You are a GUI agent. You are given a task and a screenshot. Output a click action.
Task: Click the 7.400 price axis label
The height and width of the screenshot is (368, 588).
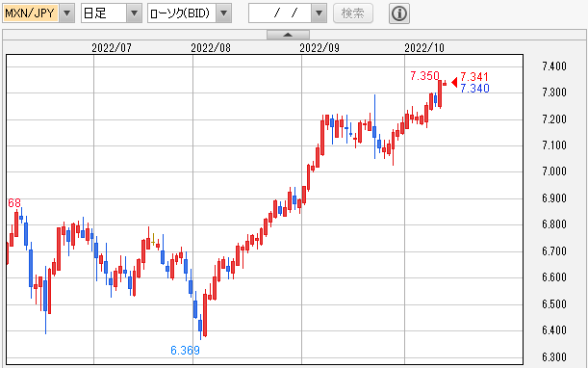click(554, 66)
